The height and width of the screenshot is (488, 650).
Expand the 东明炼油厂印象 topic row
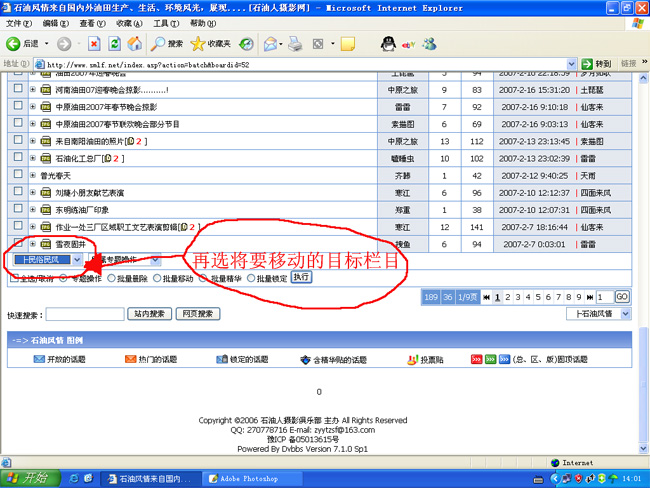coord(33,210)
